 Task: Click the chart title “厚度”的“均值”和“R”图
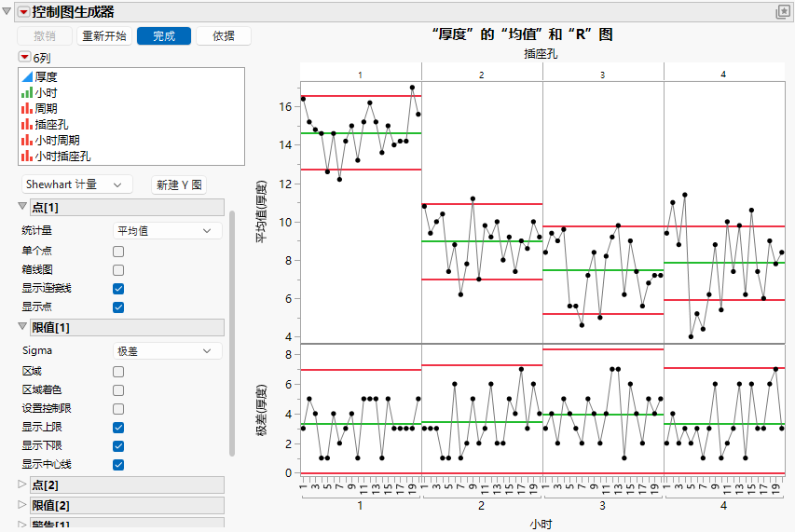(x=522, y=34)
